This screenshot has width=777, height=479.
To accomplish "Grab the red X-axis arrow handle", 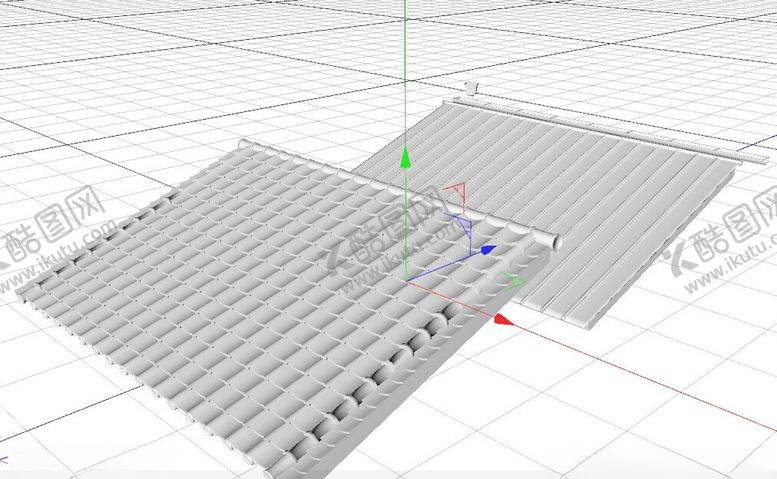I will pos(503,319).
